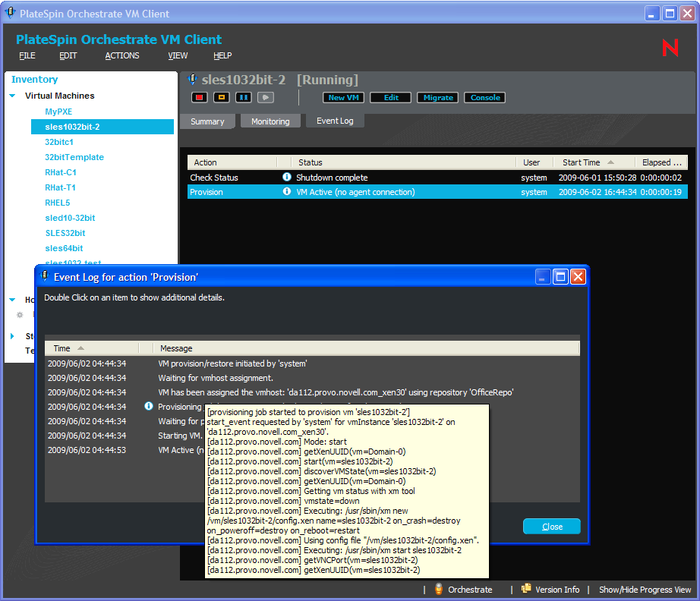Click the New VM button
Image resolution: width=700 pixels, height=601 pixels.
tap(345, 98)
